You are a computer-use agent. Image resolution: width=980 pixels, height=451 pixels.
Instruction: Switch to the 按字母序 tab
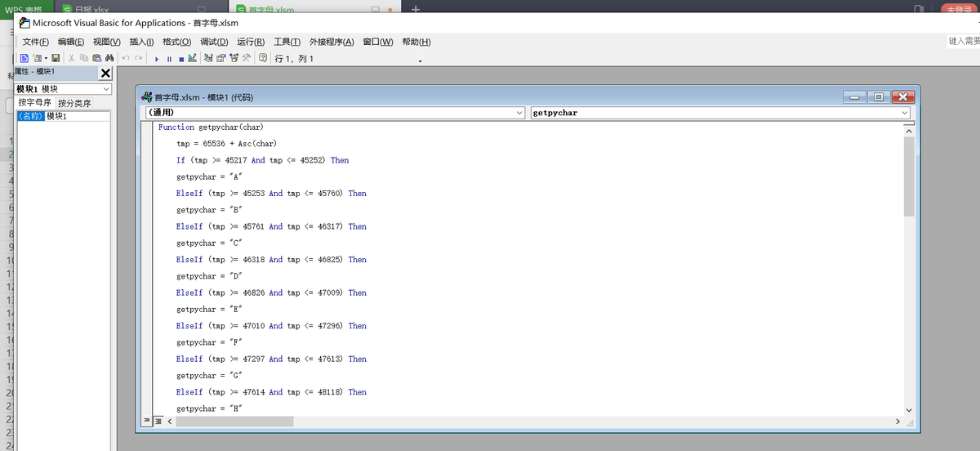(x=35, y=103)
